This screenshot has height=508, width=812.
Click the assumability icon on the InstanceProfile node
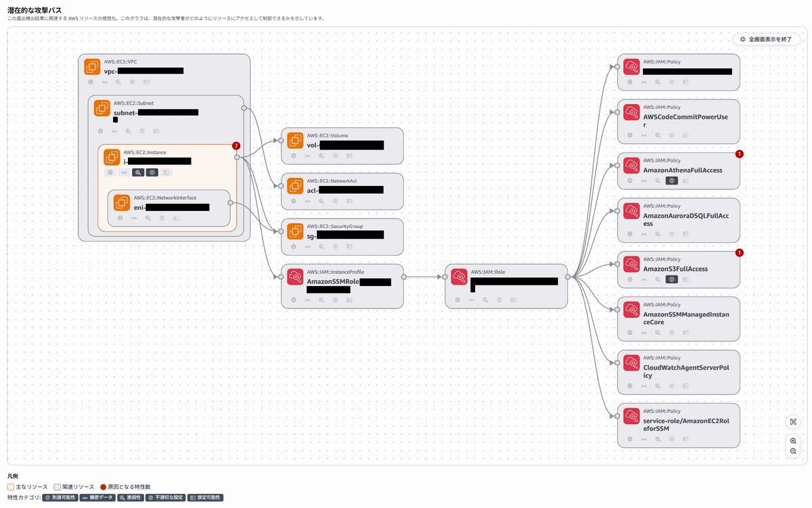coord(349,300)
